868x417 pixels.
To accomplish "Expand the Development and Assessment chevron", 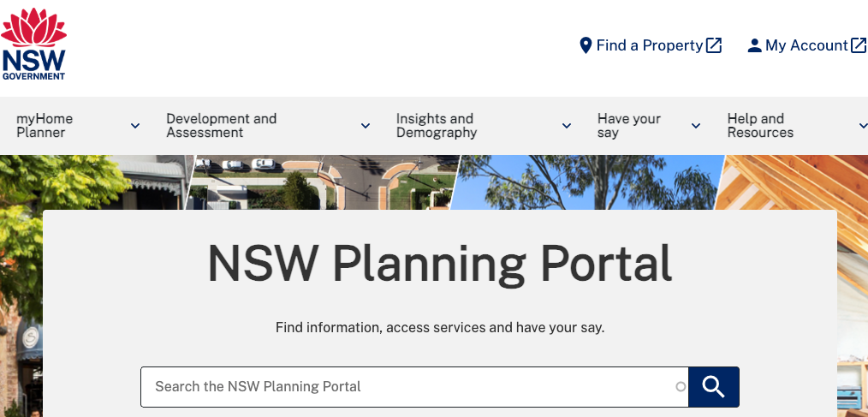I will click(366, 126).
